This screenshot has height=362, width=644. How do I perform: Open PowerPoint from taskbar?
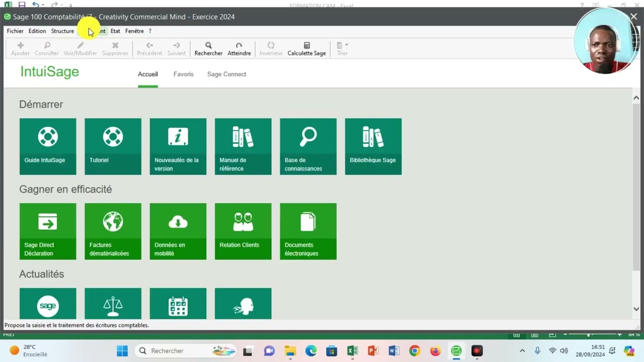pyautogui.click(x=373, y=351)
